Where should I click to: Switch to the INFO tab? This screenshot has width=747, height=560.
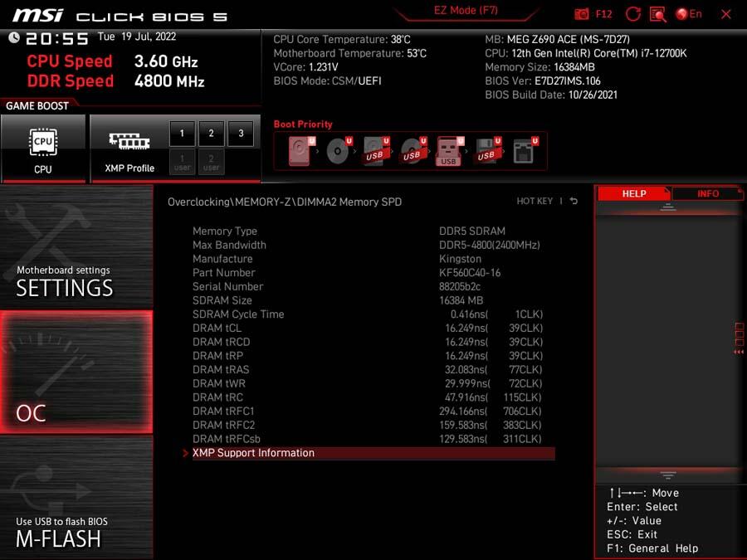[708, 194]
